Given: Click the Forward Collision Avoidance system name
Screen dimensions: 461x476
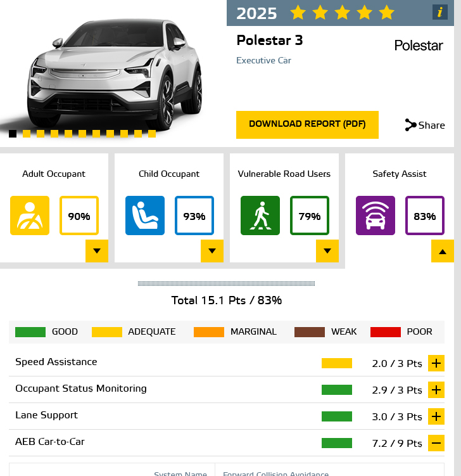Looking at the screenshot, I should 275,473.
